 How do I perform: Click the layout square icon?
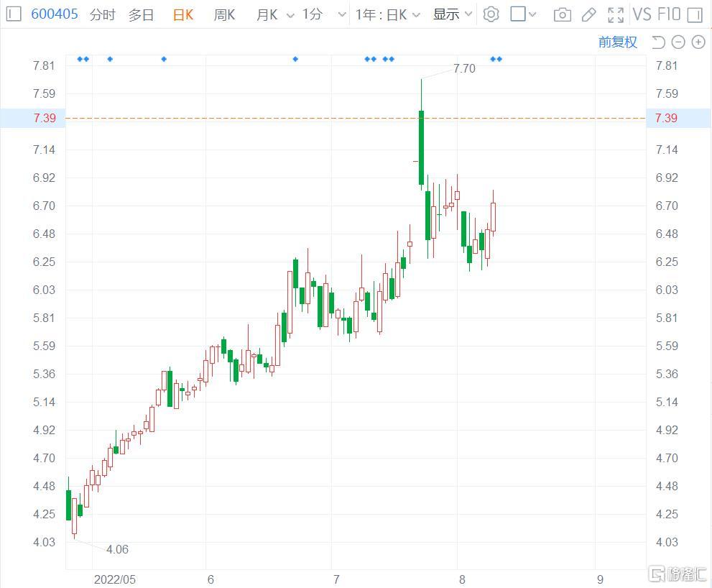click(x=518, y=14)
